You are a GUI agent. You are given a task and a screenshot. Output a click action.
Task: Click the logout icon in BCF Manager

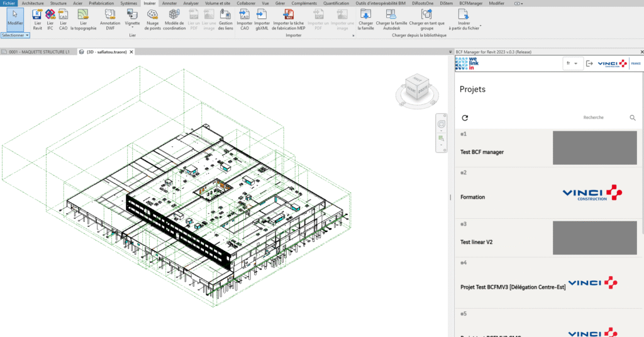click(589, 64)
